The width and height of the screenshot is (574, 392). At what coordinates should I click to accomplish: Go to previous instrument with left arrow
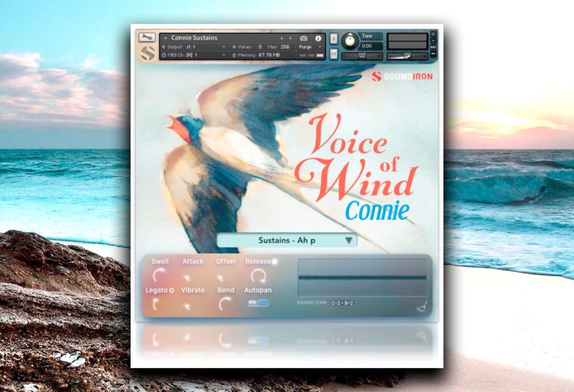281,38
